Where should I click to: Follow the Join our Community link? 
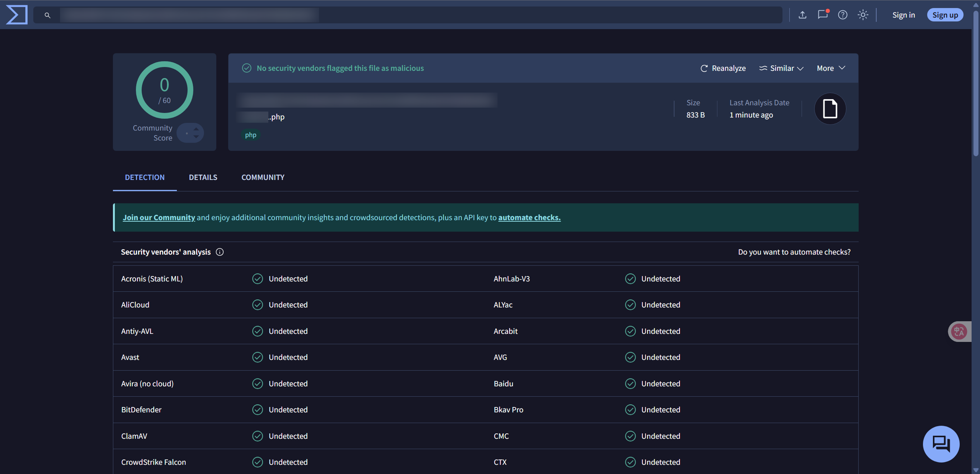point(159,217)
